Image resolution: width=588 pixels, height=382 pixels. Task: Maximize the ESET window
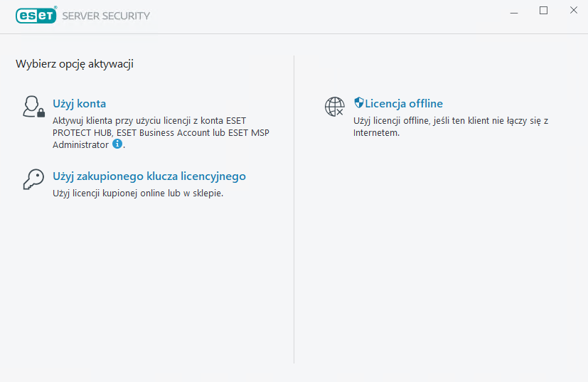point(543,11)
